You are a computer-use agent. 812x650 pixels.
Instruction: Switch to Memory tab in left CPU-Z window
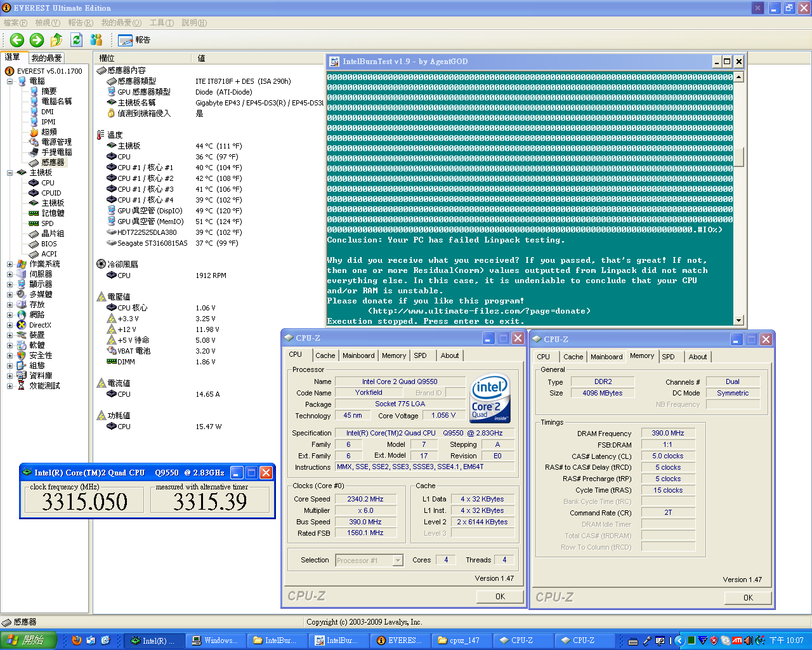(x=394, y=356)
